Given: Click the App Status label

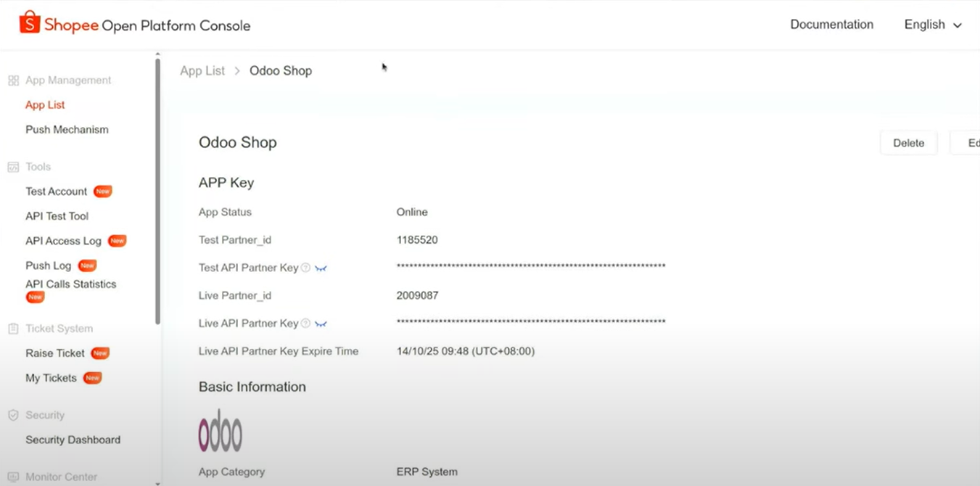Looking at the screenshot, I should pyautogui.click(x=225, y=213).
